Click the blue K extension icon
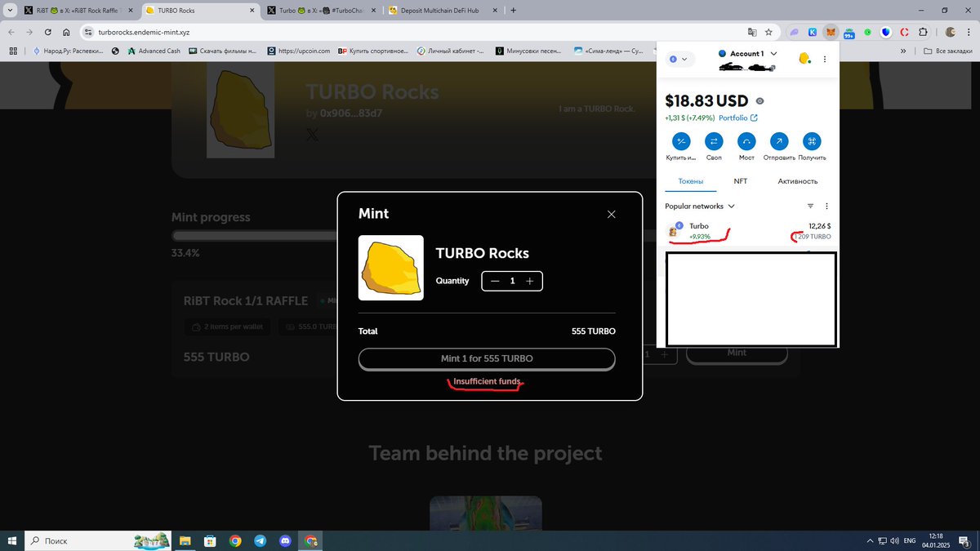980x551 pixels. tap(813, 32)
